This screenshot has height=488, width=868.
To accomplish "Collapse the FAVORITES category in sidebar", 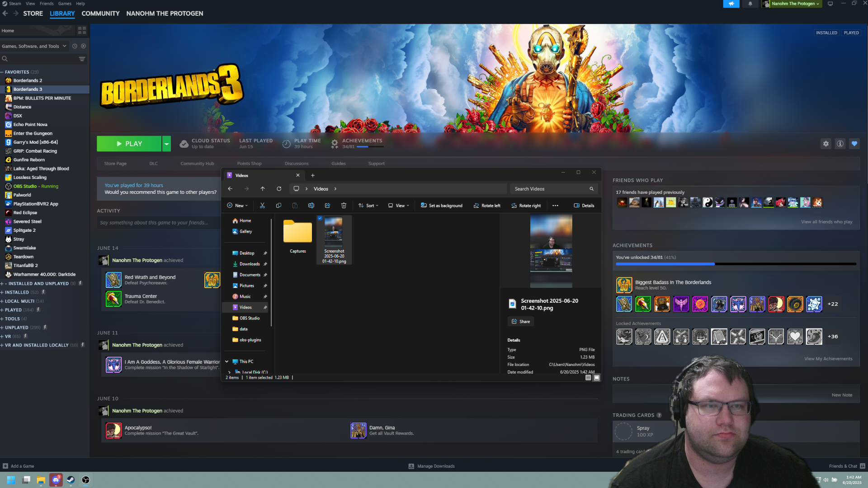I will click(2, 72).
